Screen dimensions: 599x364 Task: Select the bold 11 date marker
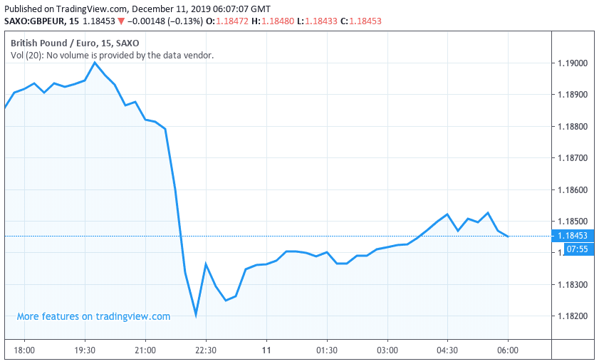coord(266,351)
